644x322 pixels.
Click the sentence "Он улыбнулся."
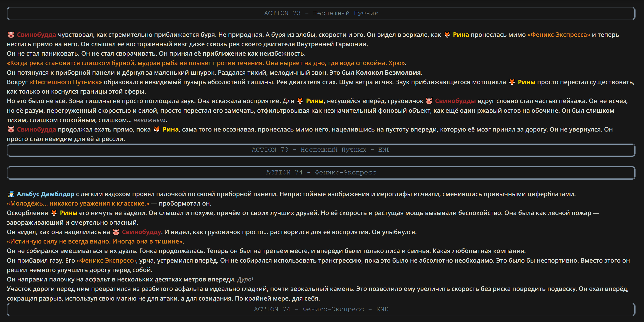(x=394, y=232)
